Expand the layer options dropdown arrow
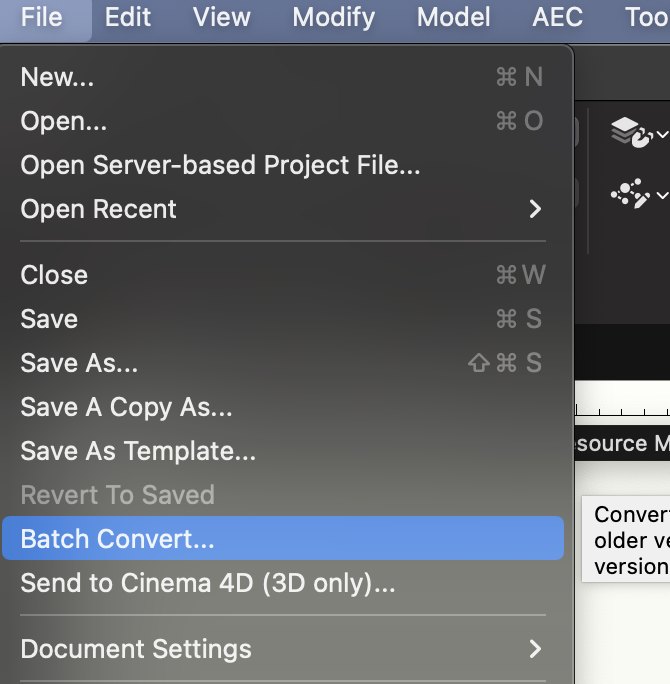 661,133
